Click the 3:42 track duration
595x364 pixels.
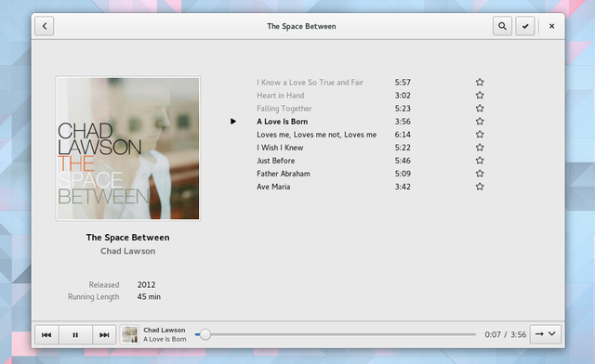click(x=403, y=187)
